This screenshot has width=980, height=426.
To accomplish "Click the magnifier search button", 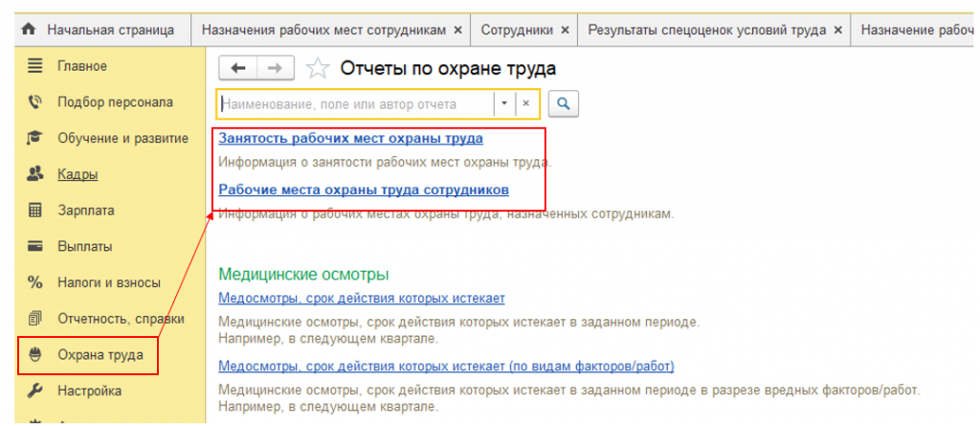I will tap(563, 104).
